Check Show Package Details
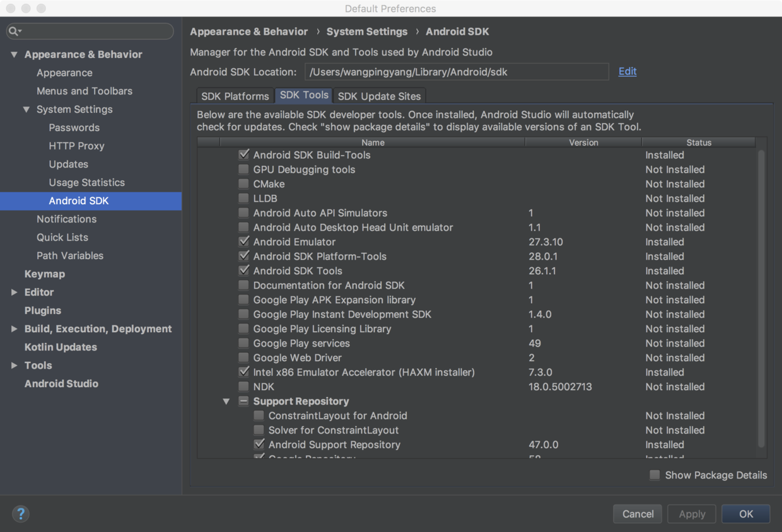 click(x=655, y=475)
